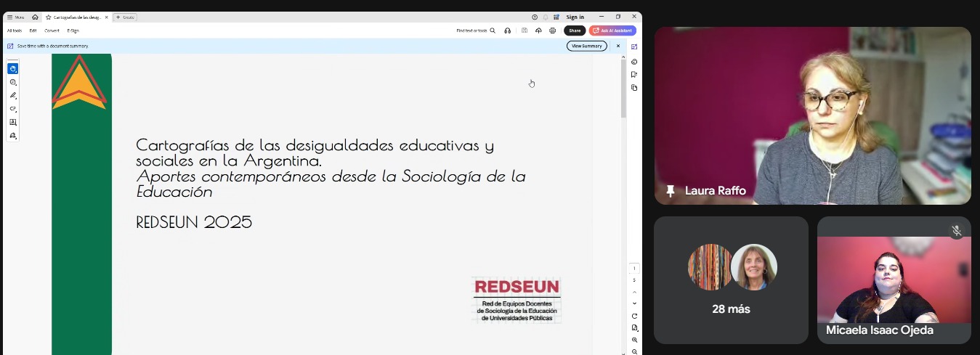Click the print icon
This screenshot has width=980, height=355.
click(x=553, y=30)
